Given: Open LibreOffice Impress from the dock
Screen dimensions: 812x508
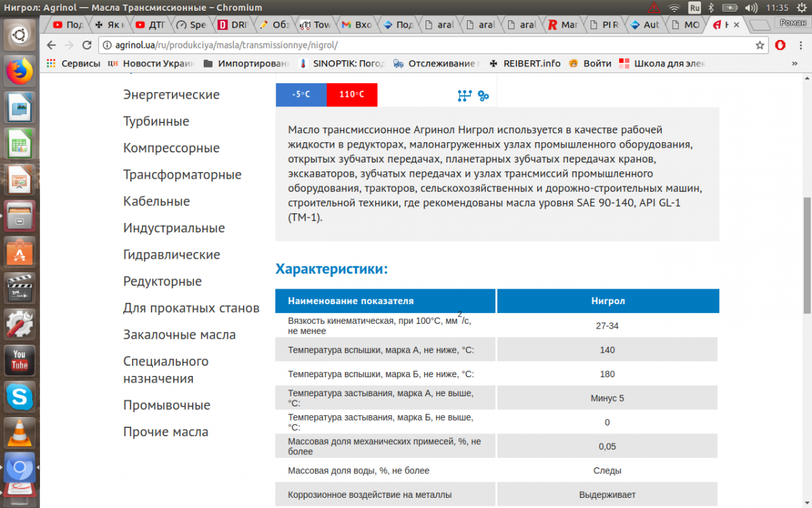Looking at the screenshot, I should [x=20, y=181].
